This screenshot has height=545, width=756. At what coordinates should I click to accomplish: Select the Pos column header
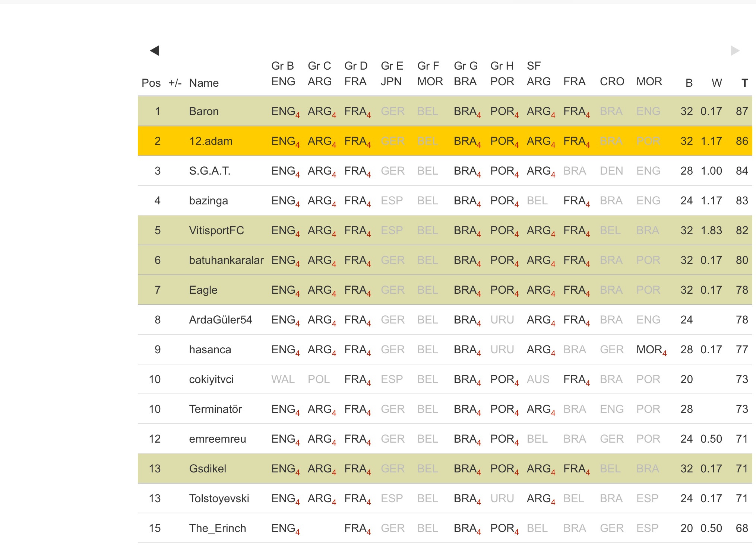[151, 83]
